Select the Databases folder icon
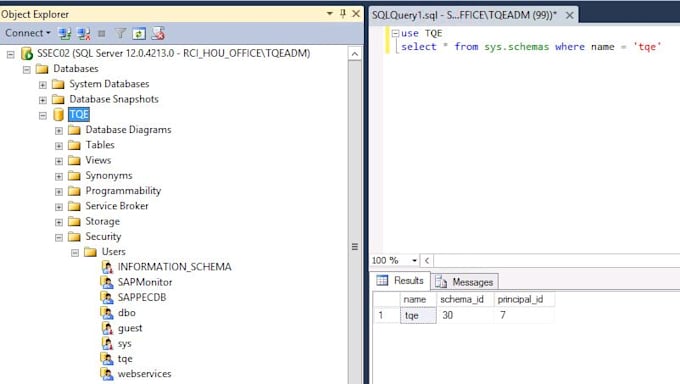Screen dimensions: 680x384 [42, 69]
